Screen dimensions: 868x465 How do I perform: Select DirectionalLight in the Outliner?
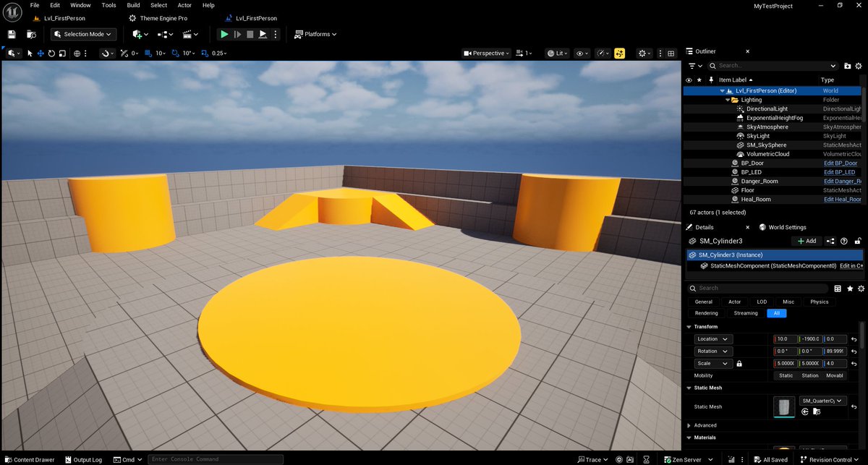tap(767, 108)
